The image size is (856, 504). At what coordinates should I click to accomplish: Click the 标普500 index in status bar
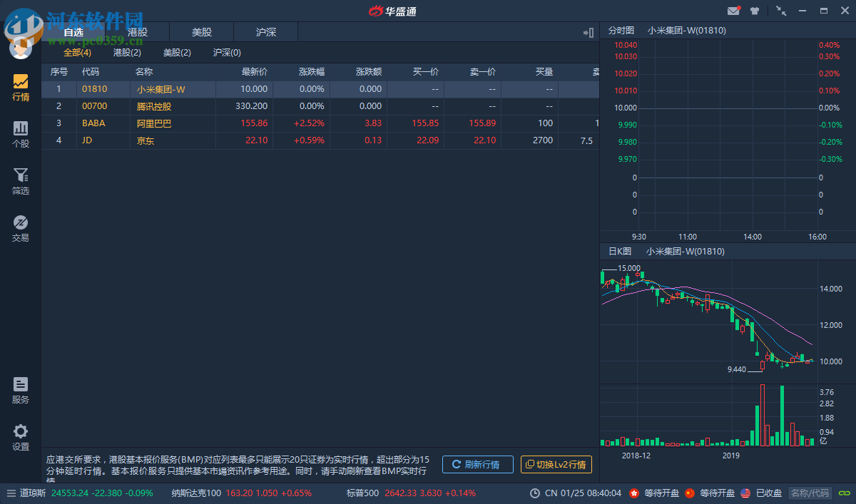click(362, 493)
